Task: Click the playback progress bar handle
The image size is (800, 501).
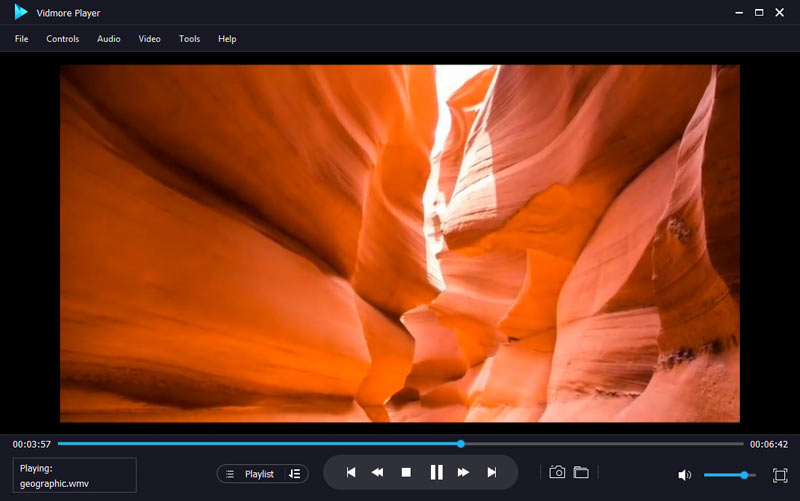Action: [x=461, y=443]
